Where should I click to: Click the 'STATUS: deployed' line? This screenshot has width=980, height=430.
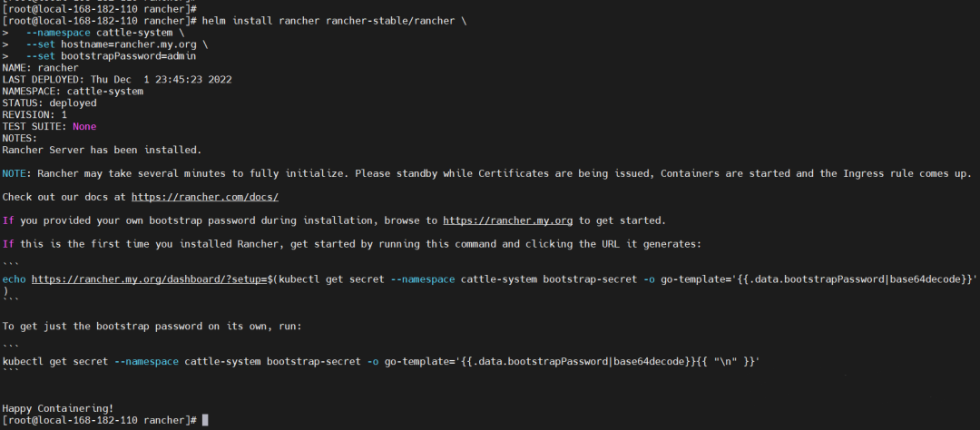[x=49, y=103]
